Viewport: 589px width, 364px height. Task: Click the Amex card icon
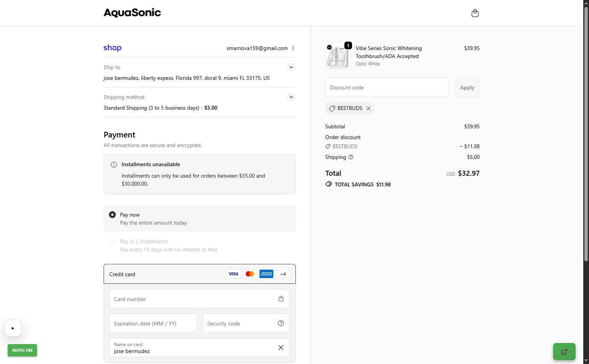pos(266,274)
